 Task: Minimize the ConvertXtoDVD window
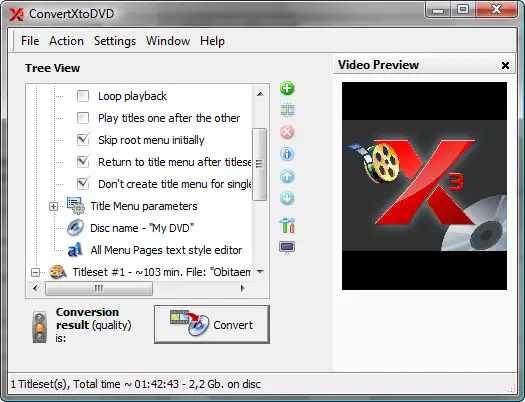[x=438, y=10]
